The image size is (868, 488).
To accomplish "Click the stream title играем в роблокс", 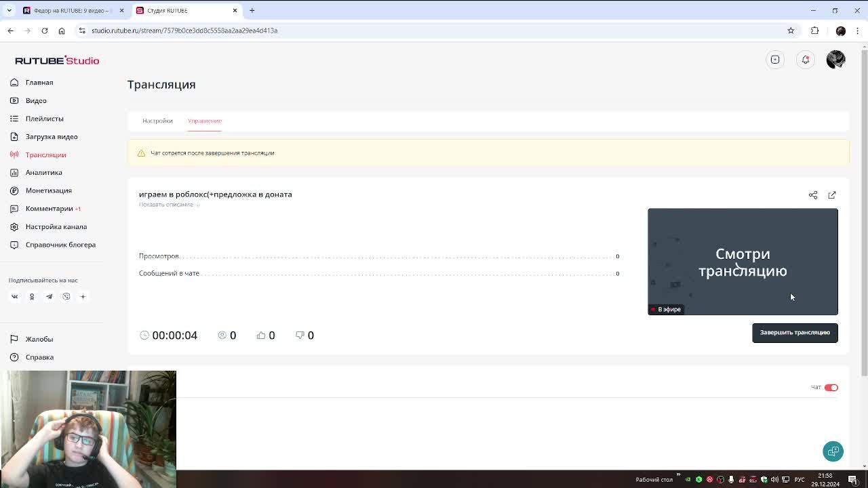I will (x=215, y=195).
